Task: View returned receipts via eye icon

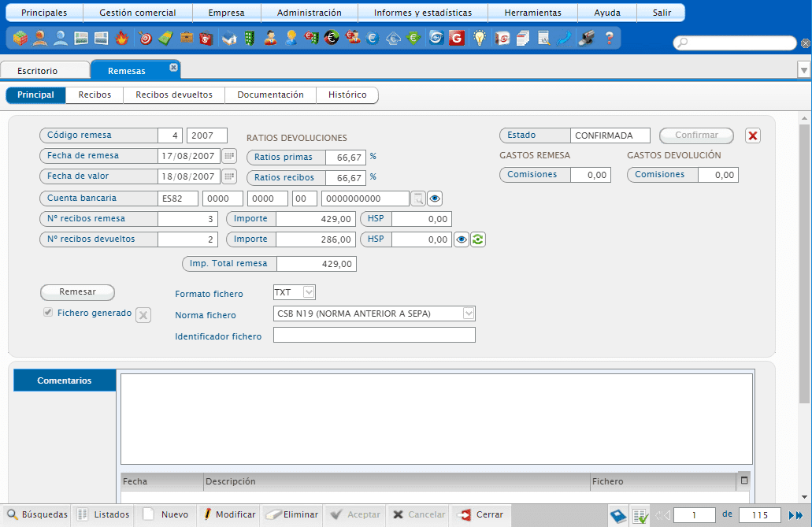Action: coord(462,239)
